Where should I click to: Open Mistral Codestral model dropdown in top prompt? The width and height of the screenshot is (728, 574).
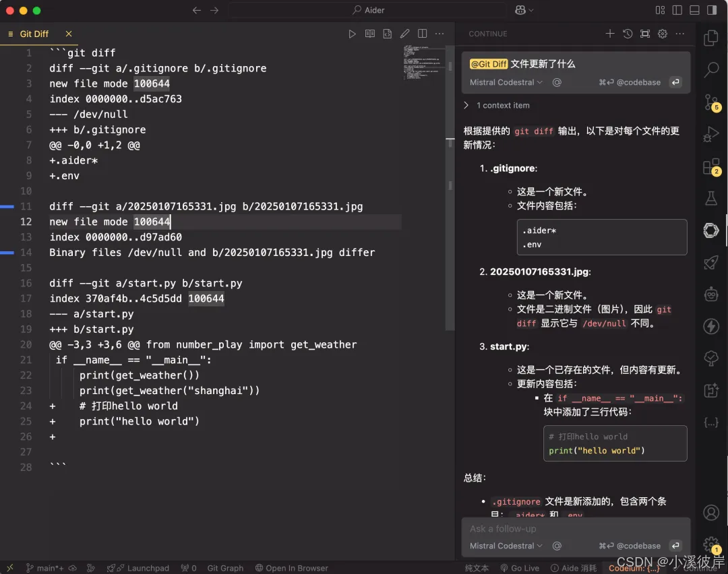click(506, 82)
